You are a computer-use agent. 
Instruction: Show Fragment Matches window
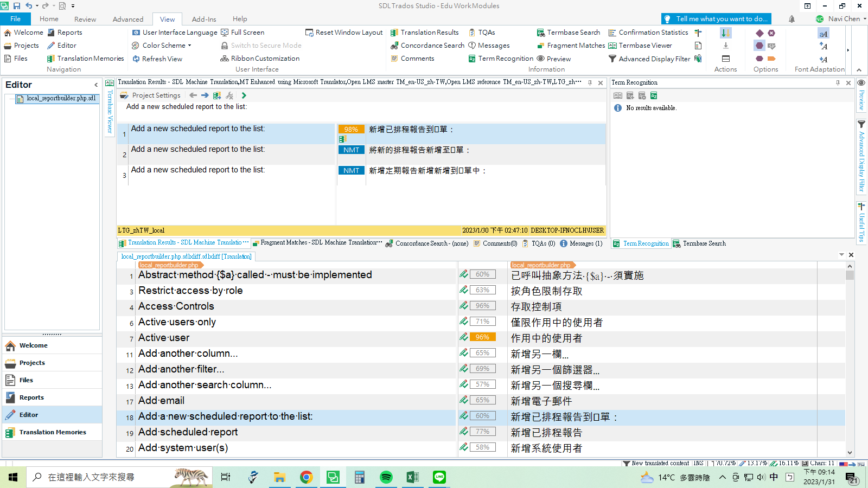click(571, 46)
